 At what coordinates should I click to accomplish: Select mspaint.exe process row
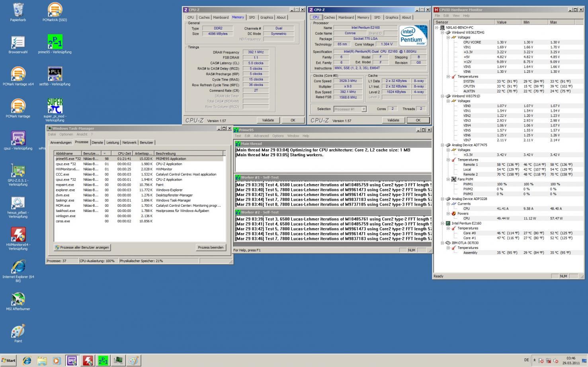pyautogui.click(x=139, y=185)
